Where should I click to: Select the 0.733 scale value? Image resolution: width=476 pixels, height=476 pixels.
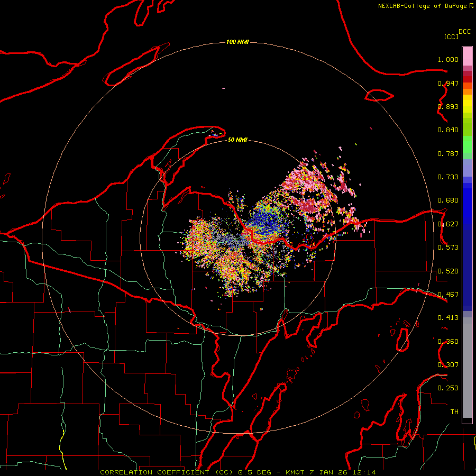[x=448, y=177]
